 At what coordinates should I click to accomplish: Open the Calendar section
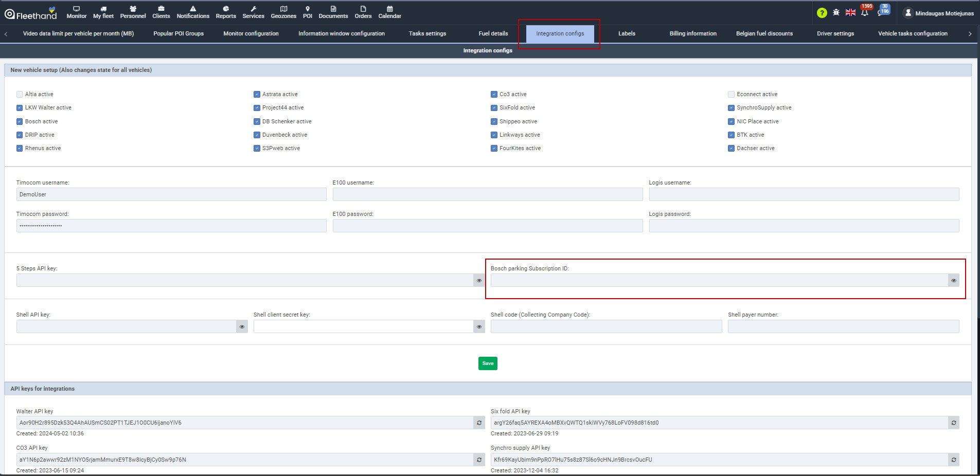pos(390,12)
